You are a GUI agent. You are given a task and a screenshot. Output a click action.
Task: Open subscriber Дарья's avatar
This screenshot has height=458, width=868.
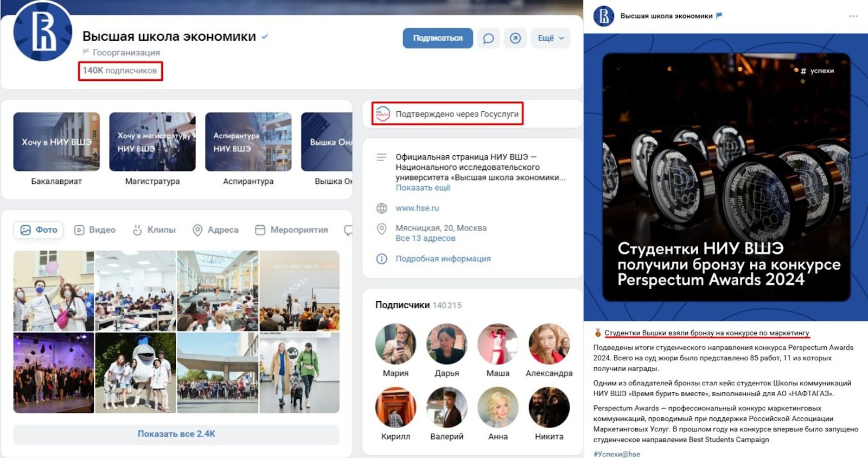(x=446, y=344)
